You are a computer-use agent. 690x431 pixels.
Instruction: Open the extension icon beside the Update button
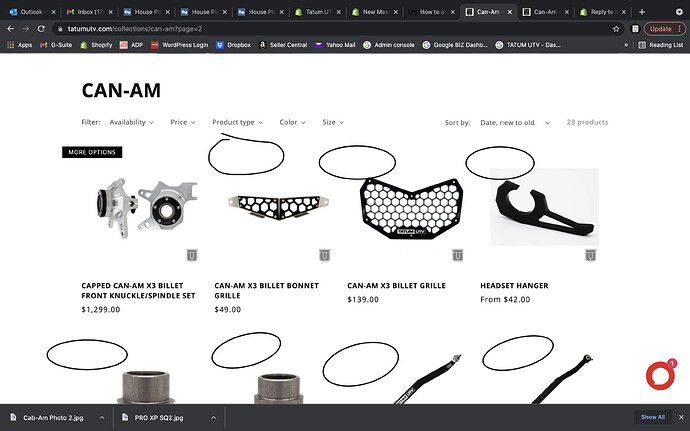tap(635, 29)
